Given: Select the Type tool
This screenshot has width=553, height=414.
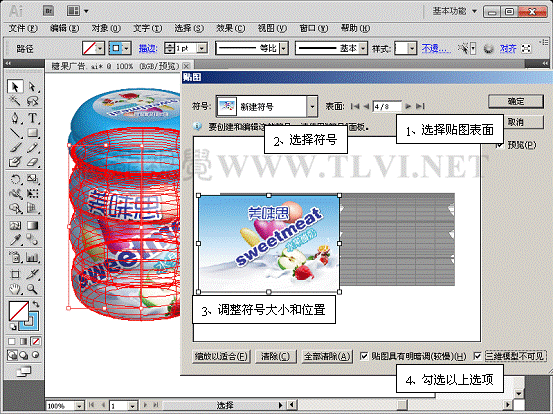Looking at the screenshot, I should [x=32, y=118].
